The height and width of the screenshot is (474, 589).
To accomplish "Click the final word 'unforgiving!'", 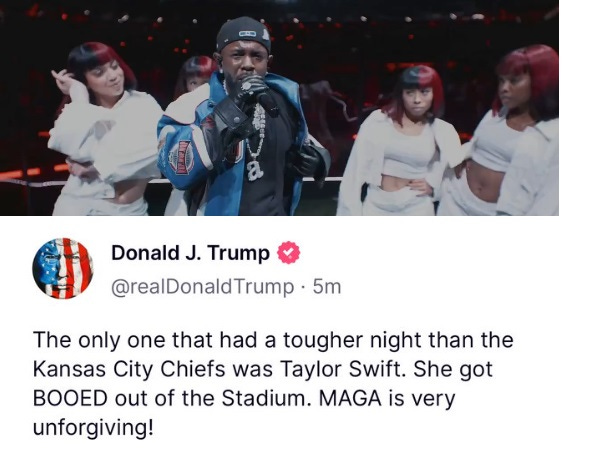I will point(93,428).
